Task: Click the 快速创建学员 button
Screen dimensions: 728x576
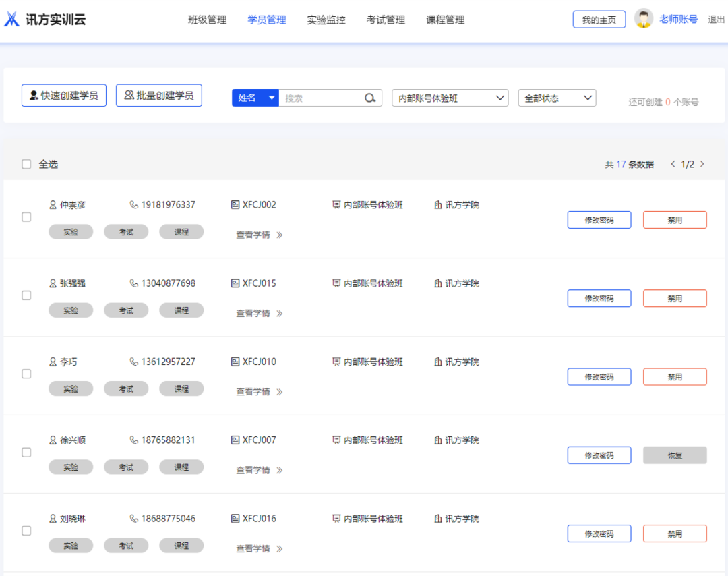Action: click(64, 95)
